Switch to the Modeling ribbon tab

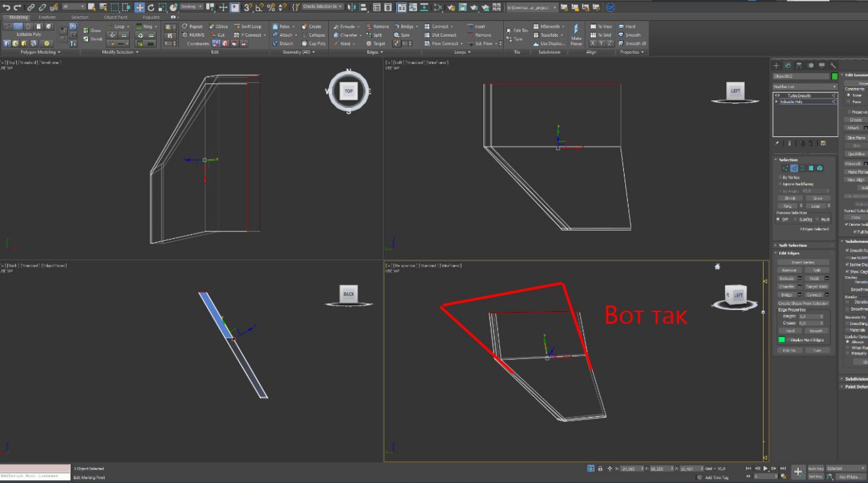[19, 17]
